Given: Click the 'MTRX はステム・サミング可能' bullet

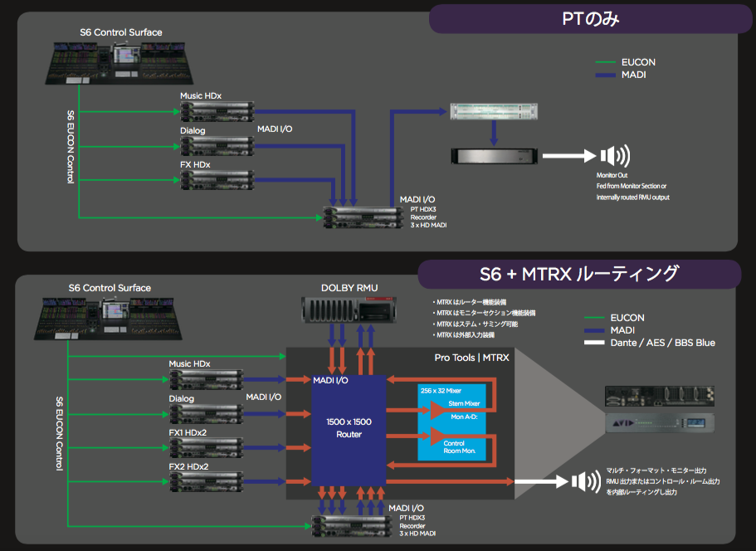Looking at the screenshot, I should [476, 324].
